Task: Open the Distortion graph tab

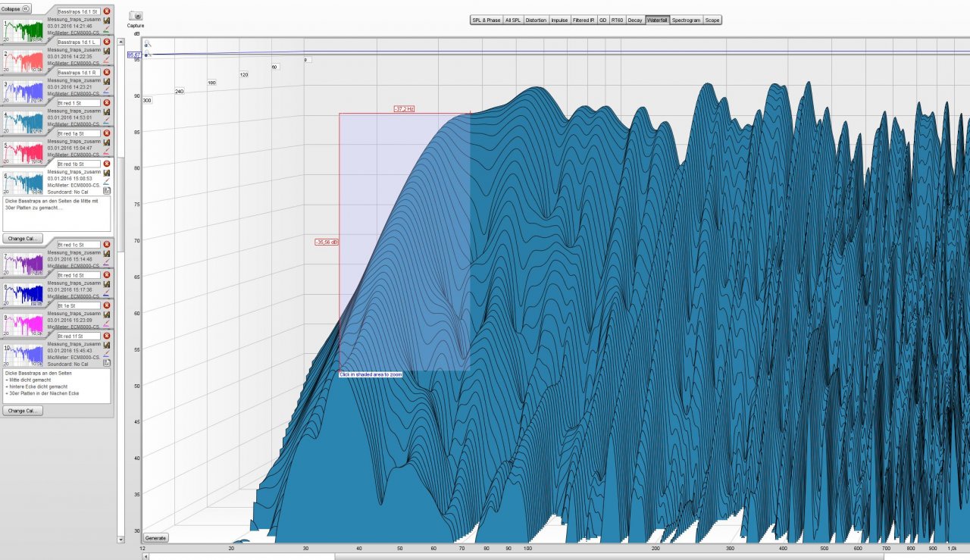Action: (537, 20)
